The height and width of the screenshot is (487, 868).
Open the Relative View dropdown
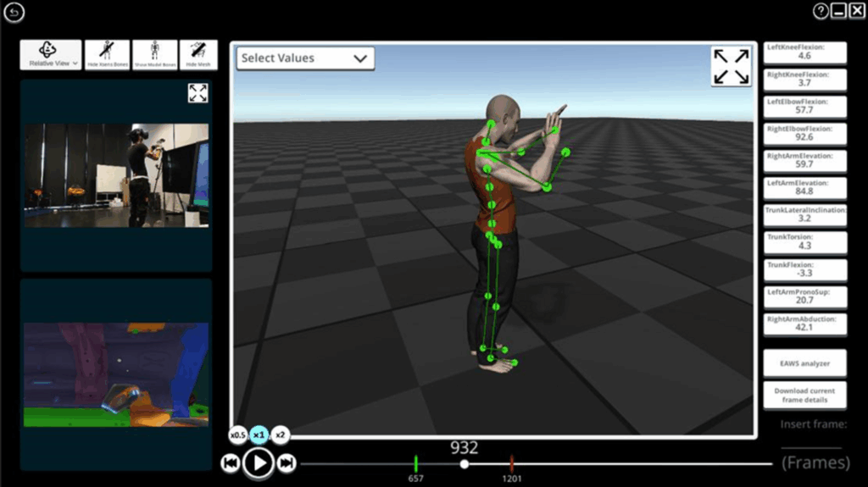tap(51, 55)
